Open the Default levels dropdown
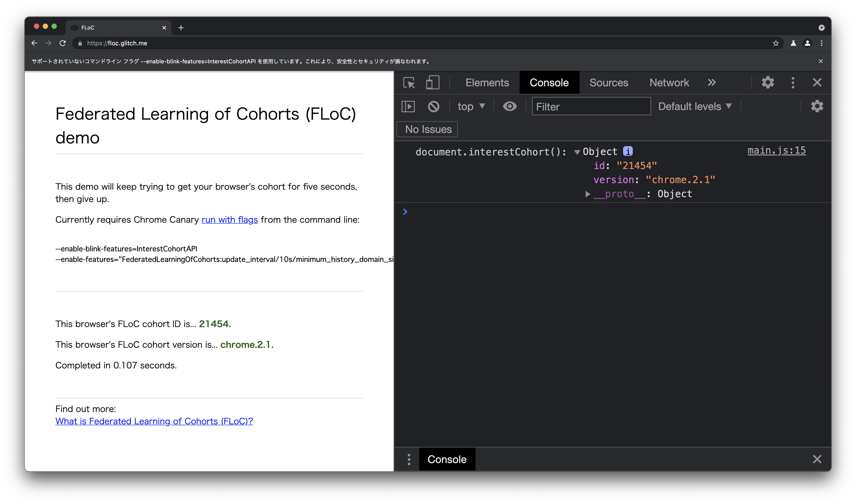This screenshot has height=504, width=856. point(694,107)
